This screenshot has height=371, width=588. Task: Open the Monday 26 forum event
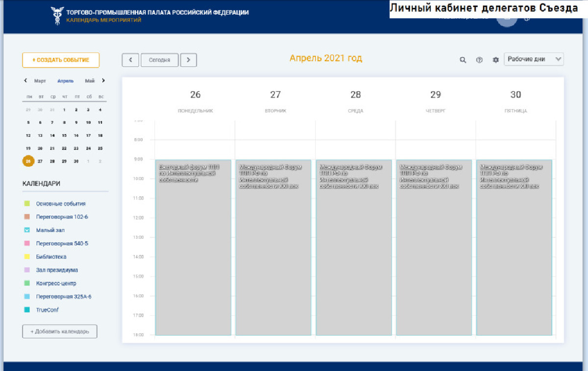(x=194, y=247)
